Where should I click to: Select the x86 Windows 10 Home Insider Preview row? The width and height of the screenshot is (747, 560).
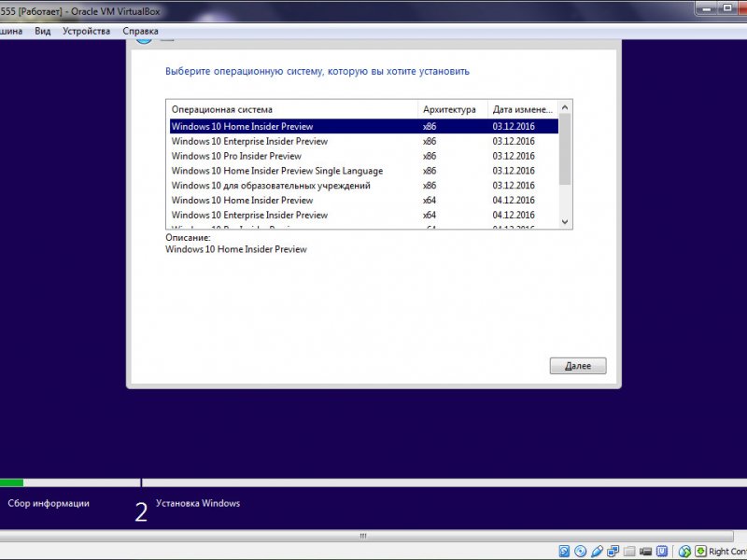pos(364,126)
